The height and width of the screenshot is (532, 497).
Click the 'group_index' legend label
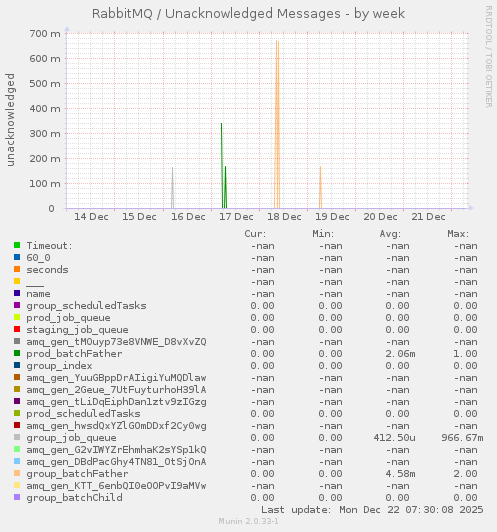(59, 366)
